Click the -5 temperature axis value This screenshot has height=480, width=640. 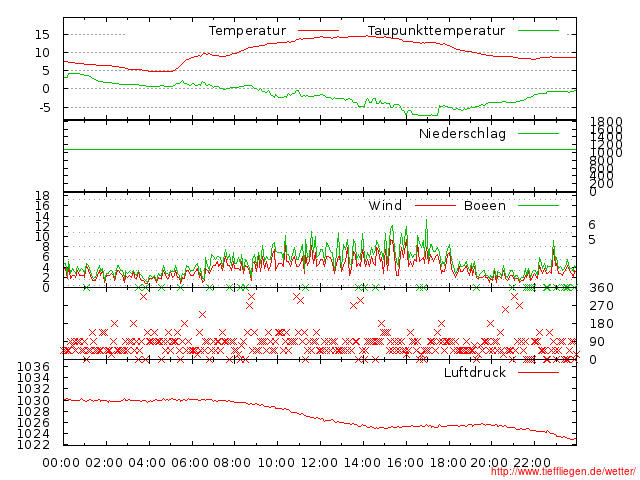click(44, 107)
